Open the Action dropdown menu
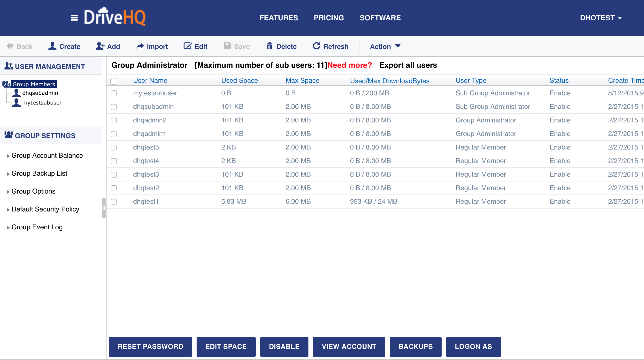 (x=385, y=46)
